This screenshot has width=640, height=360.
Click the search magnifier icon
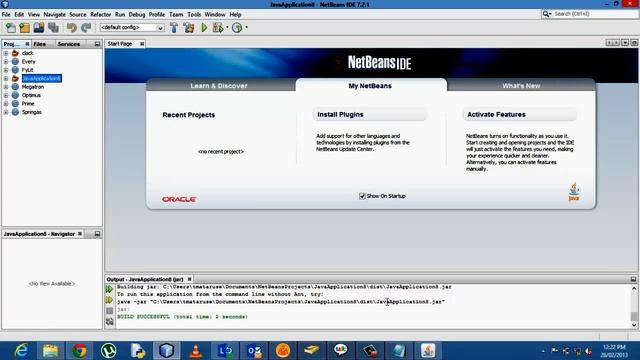[x=546, y=14]
